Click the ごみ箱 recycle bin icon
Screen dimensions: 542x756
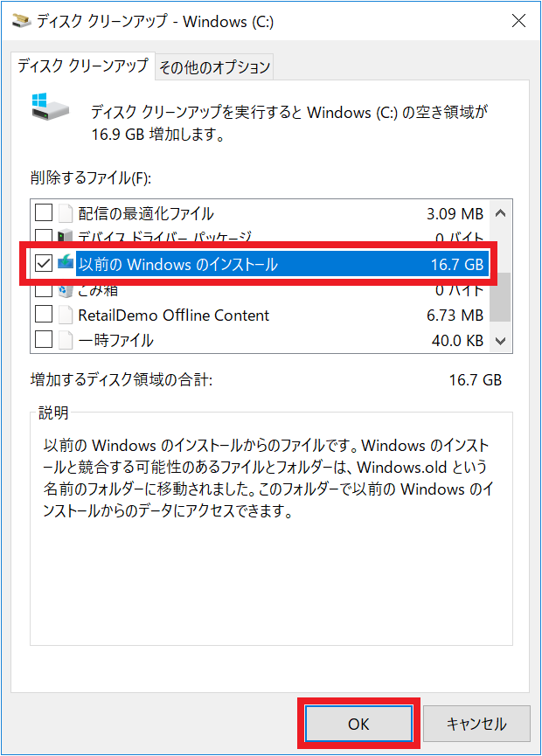(66, 290)
